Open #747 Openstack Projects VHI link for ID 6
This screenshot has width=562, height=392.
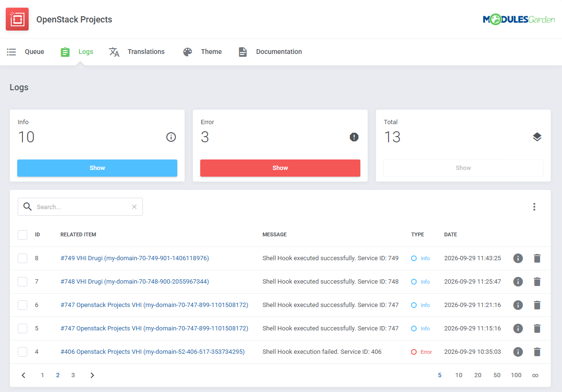tap(154, 305)
